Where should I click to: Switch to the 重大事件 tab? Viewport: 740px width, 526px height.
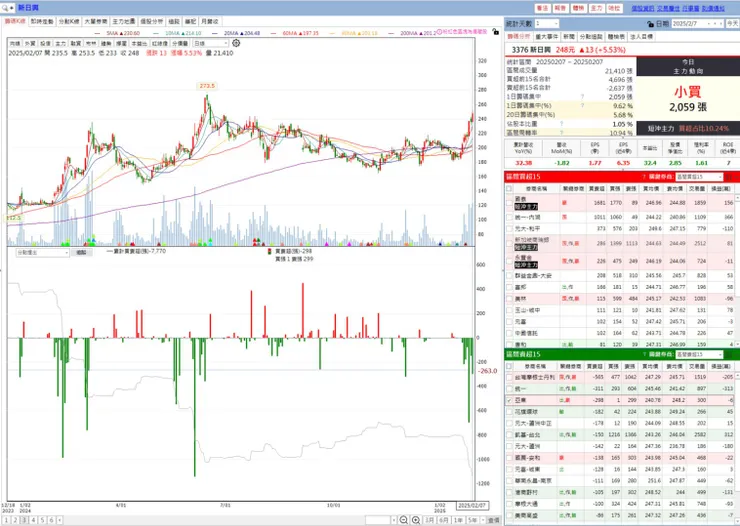pos(547,37)
